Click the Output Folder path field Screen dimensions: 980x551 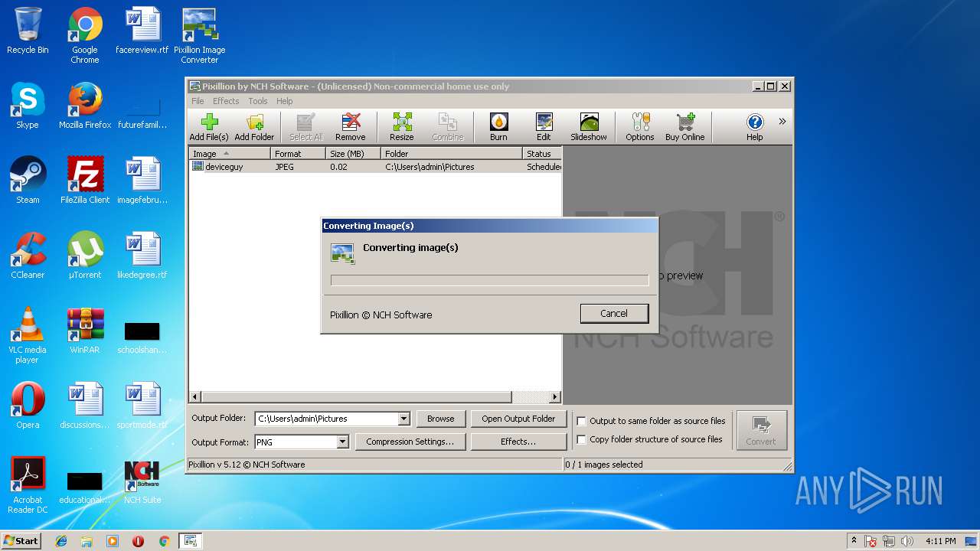[327, 419]
